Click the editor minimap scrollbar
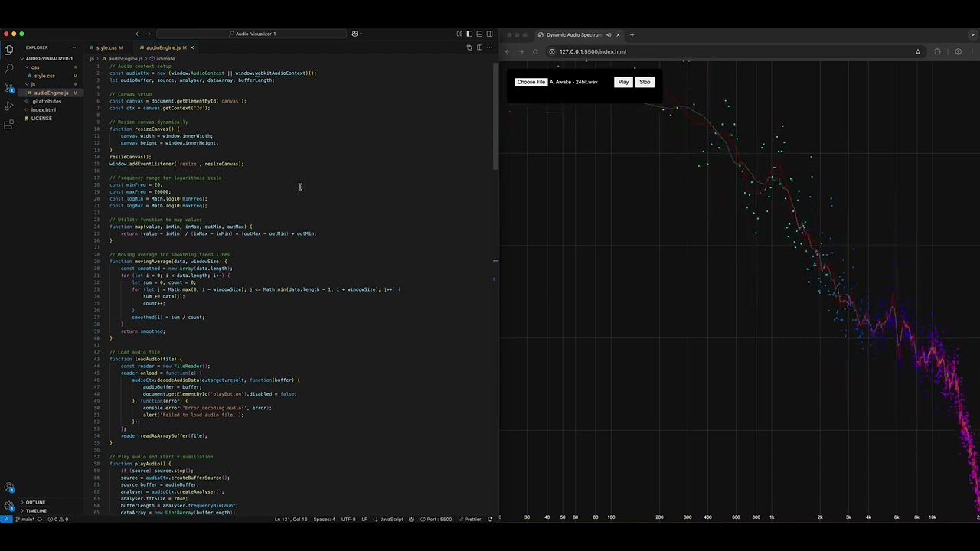 pos(495,115)
